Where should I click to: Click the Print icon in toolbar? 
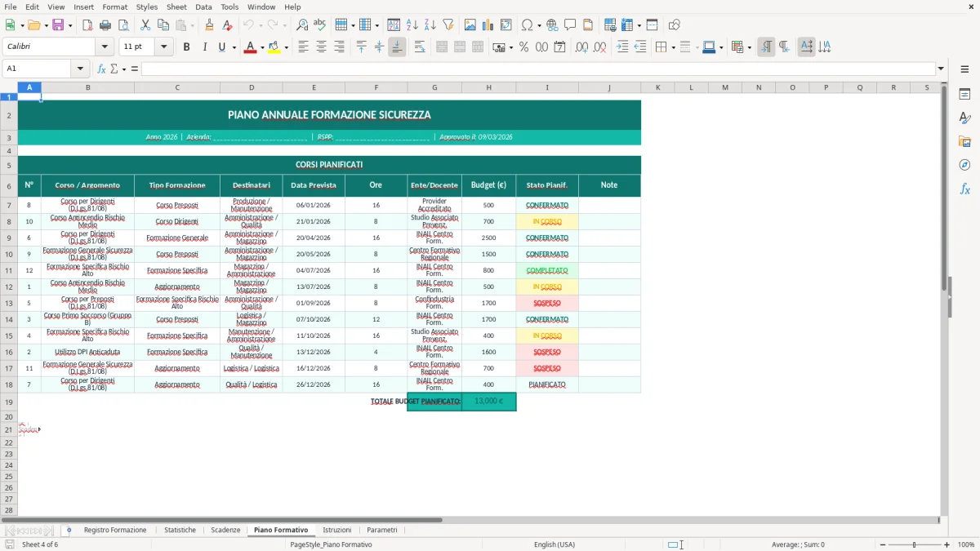pyautogui.click(x=105, y=25)
